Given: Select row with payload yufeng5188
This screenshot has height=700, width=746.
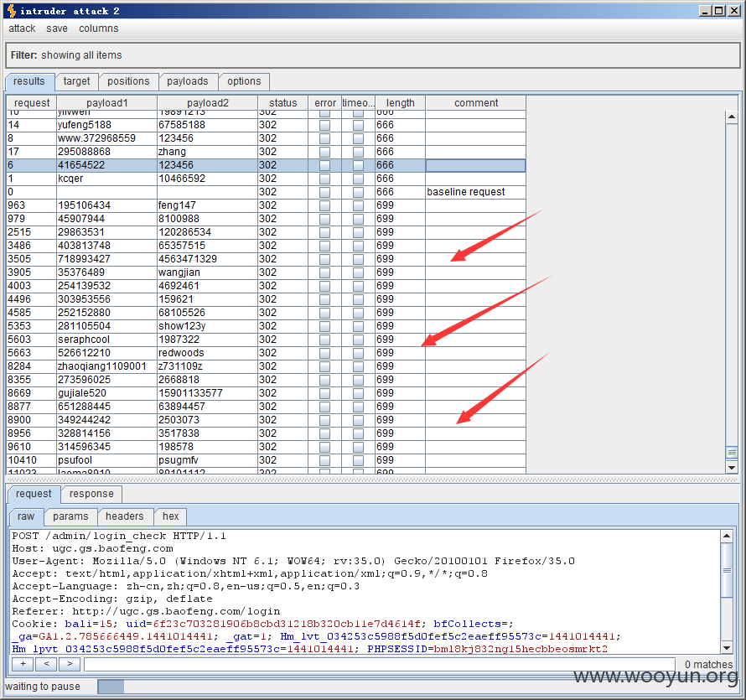Looking at the screenshot, I should [266, 125].
